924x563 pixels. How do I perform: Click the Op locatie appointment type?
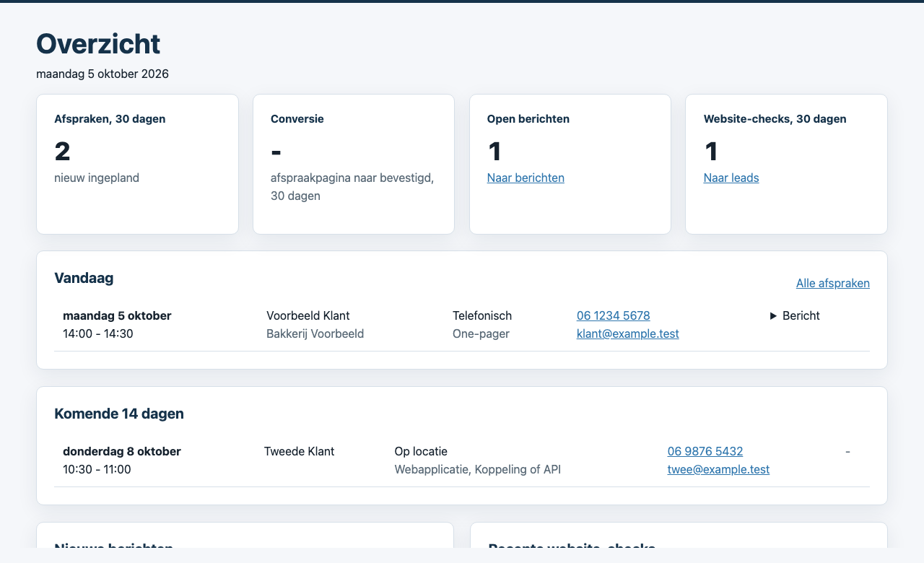point(421,451)
